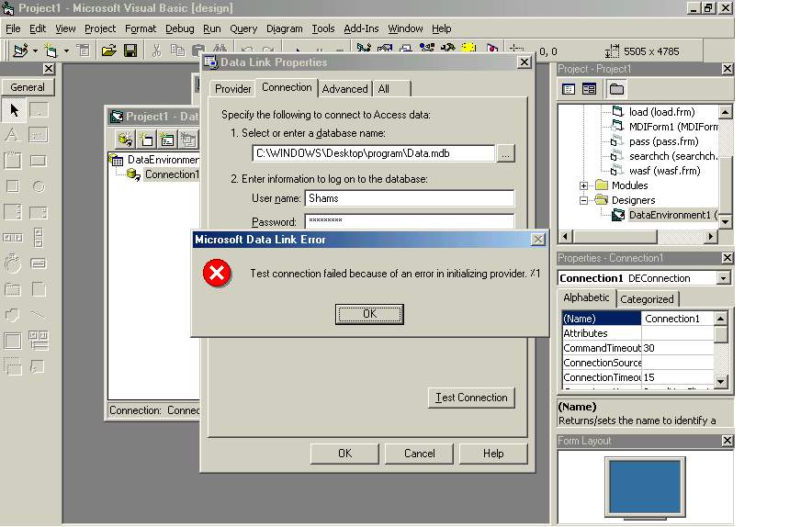Open the Connection1 object dropdown in Properties
The image size is (812, 527).
(724, 278)
